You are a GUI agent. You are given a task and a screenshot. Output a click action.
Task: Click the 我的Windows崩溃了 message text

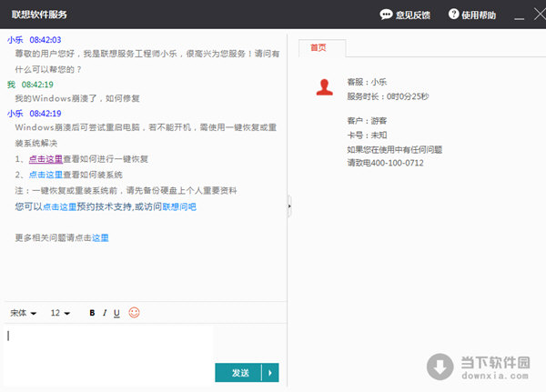pyautogui.click(x=77, y=98)
